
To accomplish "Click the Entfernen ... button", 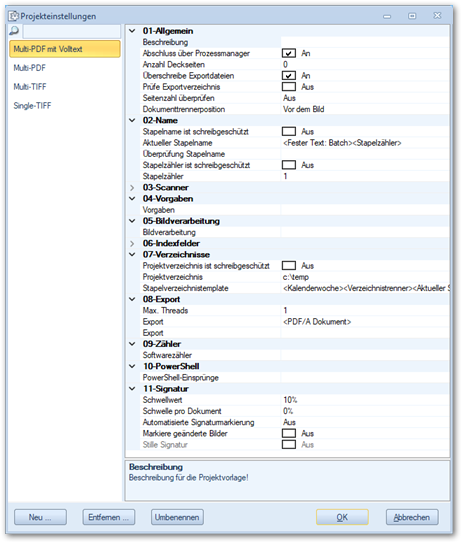I will tap(109, 517).
